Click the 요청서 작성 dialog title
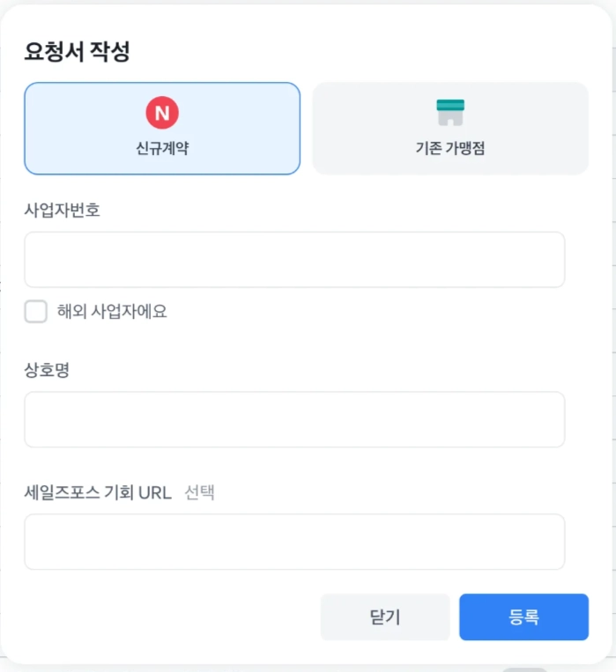 point(77,52)
